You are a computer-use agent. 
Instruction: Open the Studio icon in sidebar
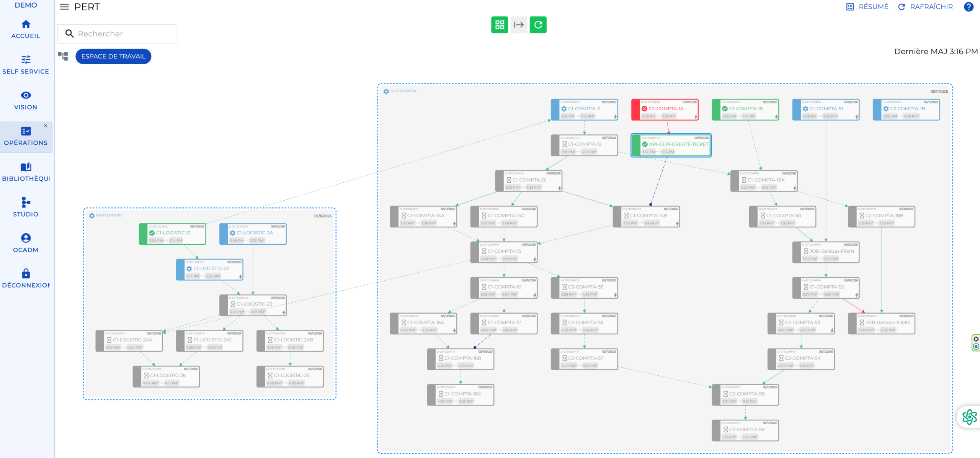(x=26, y=202)
